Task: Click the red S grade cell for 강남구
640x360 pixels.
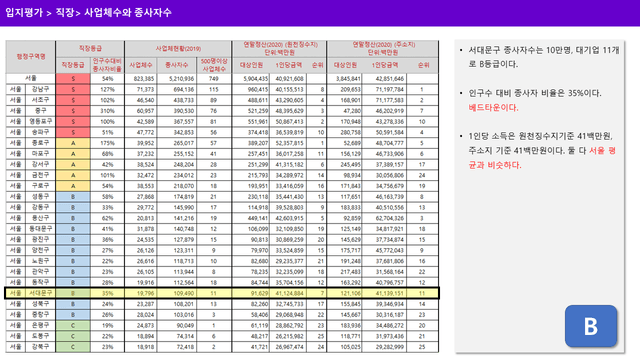Action: tap(73, 89)
